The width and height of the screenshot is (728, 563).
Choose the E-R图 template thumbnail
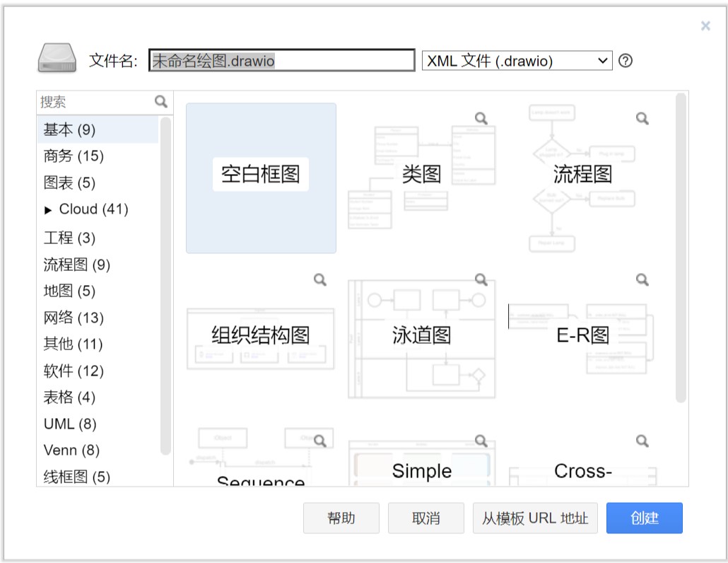point(582,339)
